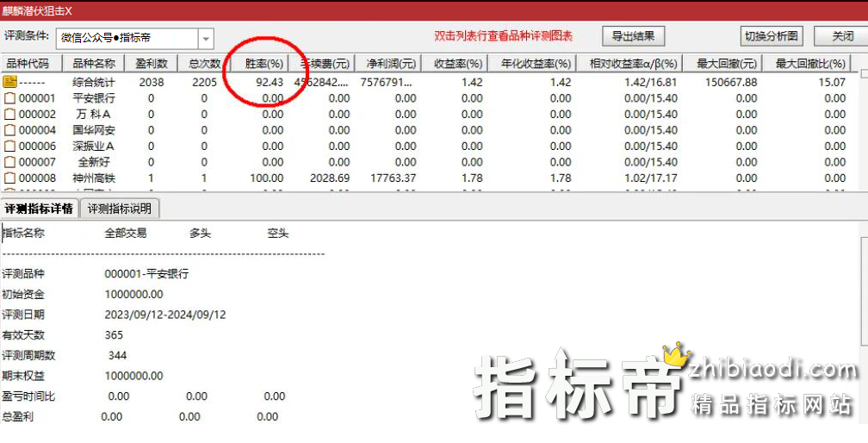Screen dimensions: 868x443
Task: Click the 切换分析图 button
Action: [x=772, y=36]
